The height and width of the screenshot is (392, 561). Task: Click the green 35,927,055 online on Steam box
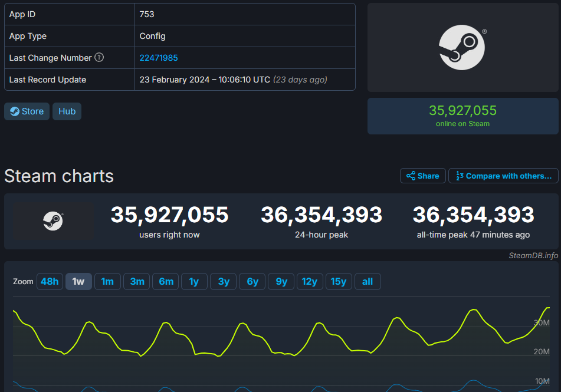462,116
